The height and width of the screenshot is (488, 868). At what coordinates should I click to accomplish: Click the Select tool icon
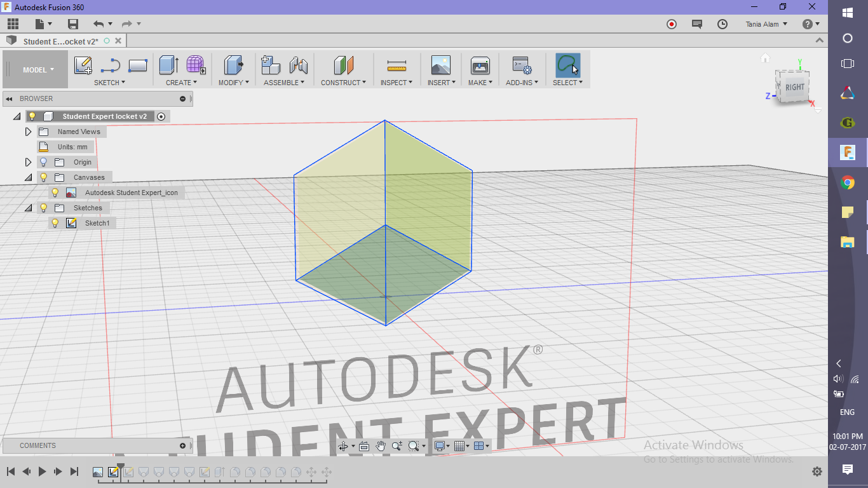(567, 65)
